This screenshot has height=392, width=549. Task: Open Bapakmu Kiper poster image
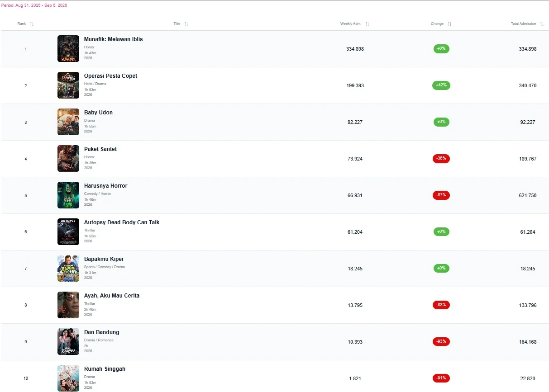click(68, 269)
